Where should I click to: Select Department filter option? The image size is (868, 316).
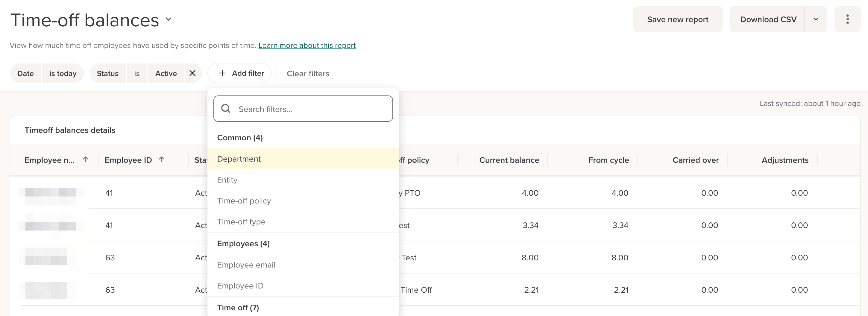[x=239, y=159]
